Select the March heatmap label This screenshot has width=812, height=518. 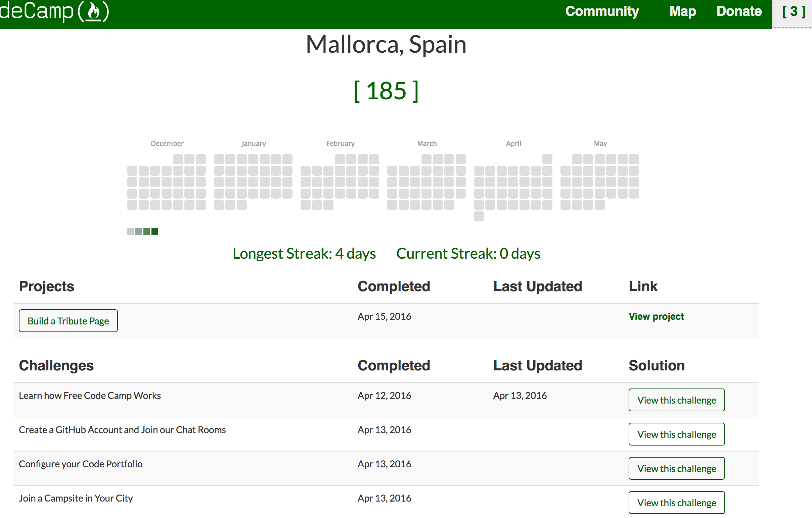point(427,144)
